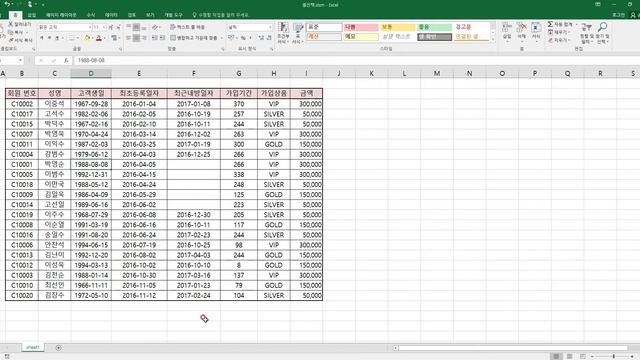640x360 pixels.
Task: Open the Data (데이터) ribbon tab
Action: (111, 15)
